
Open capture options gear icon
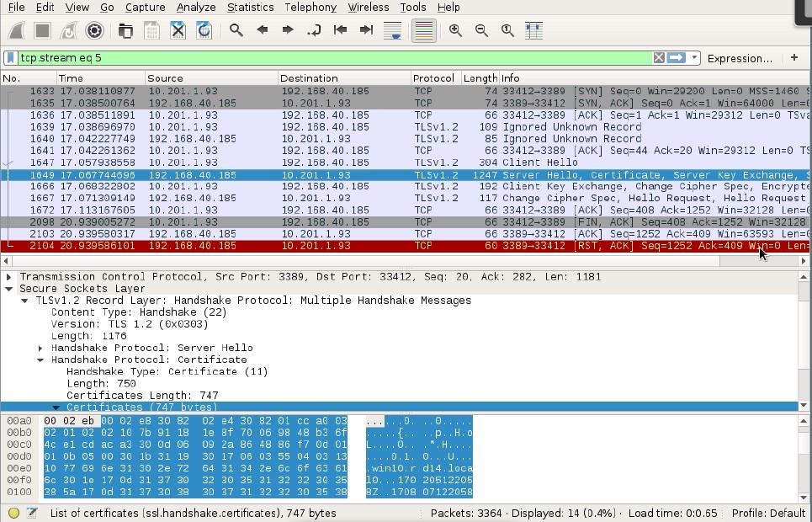point(94,30)
